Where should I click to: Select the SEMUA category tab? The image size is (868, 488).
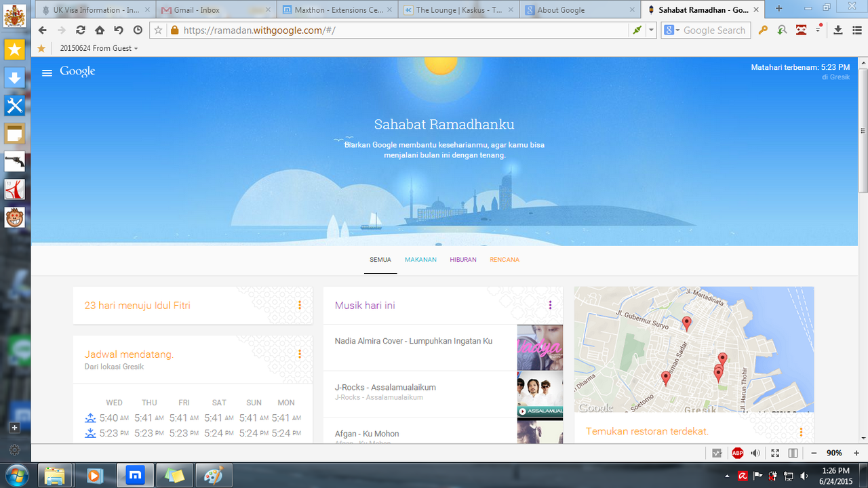(x=380, y=260)
